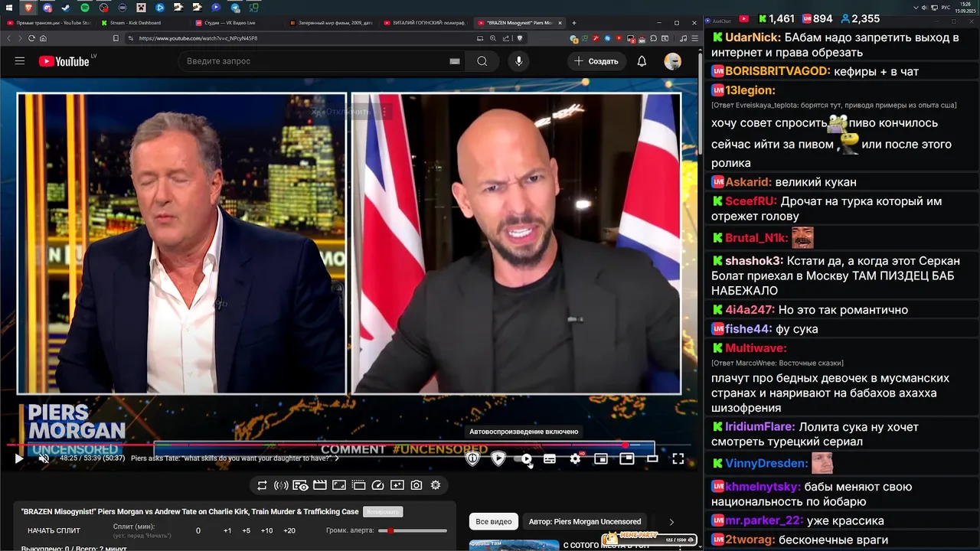Image resolution: width=980 pixels, height=551 pixels.
Task: Select the Все видео chip
Action: [494, 522]
